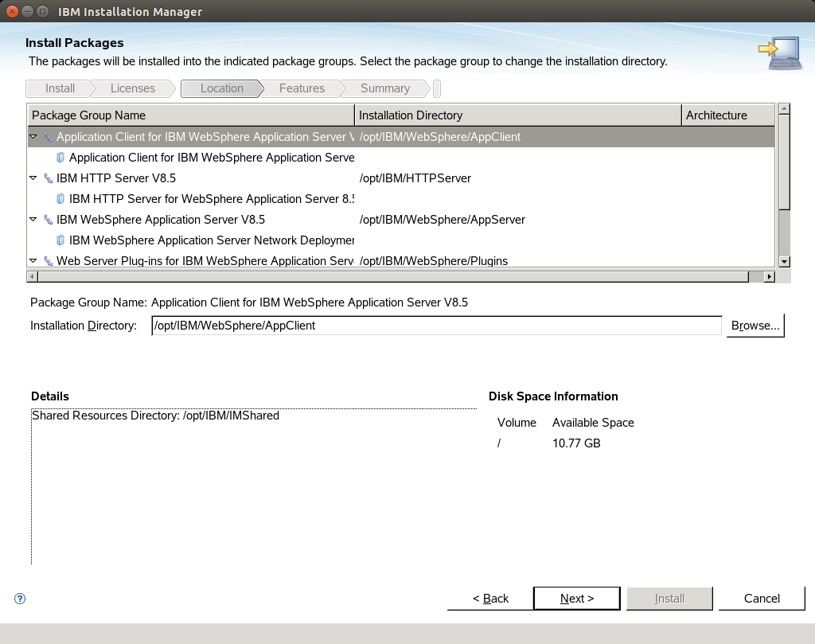This screenshot has width=815, height=644.
Task: Go to the Summary wizard step
Action: click(385, 88)
